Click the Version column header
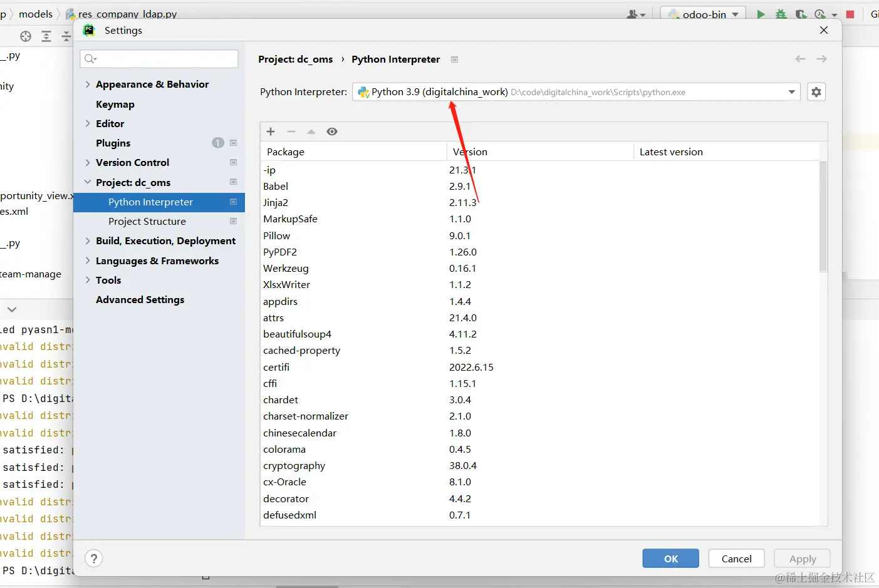 540,152
